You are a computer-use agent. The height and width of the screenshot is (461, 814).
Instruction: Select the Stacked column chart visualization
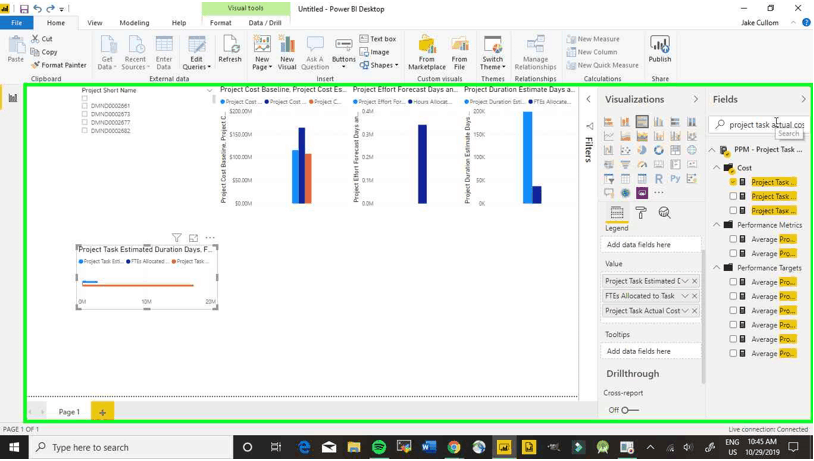[625, 122]
